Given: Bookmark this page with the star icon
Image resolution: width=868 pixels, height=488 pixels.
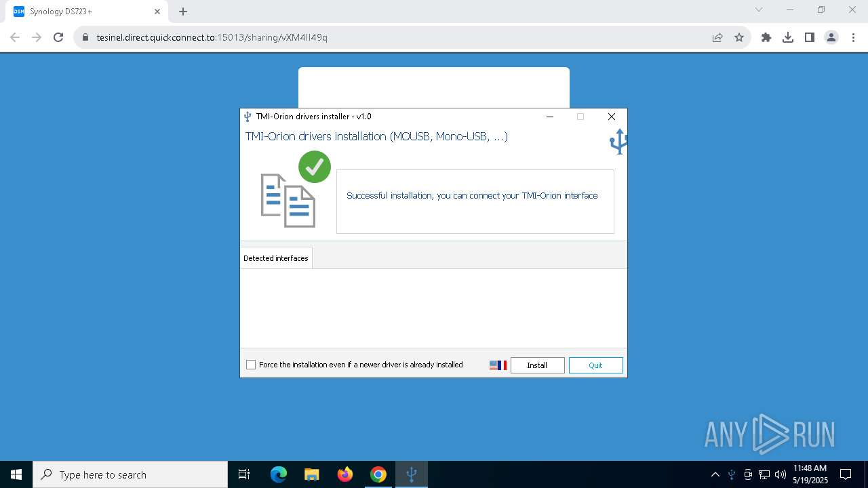Looking at the screenshot, I should click(739, 37).
